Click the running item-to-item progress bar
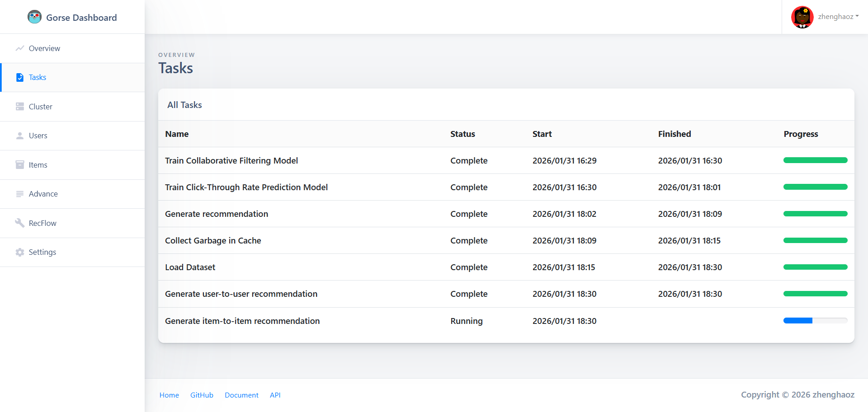This screenshot has height=412, width=868. 815,321
